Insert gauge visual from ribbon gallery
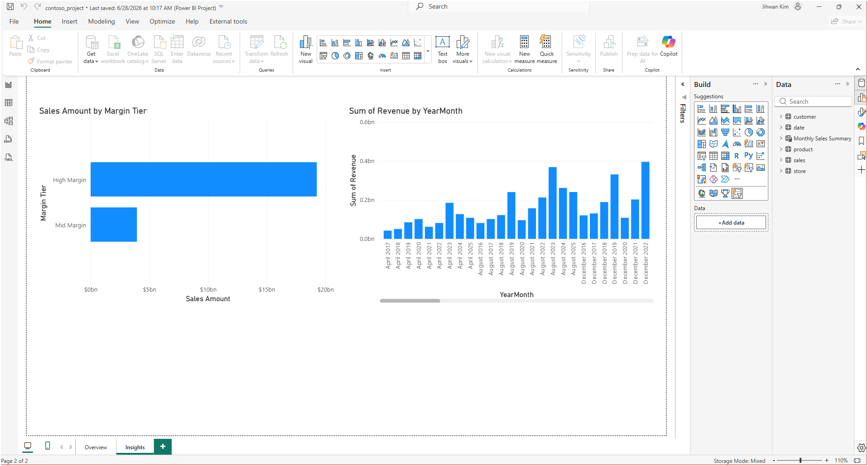868x466 pixels. [x=382, y=56]
